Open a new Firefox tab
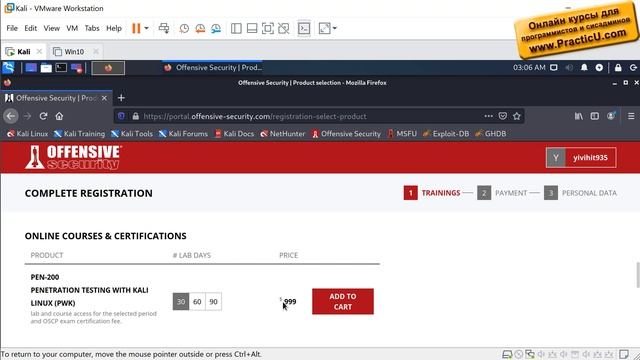Image resolution: width=640 pixels, height=360 pixels. coord(121,98)
